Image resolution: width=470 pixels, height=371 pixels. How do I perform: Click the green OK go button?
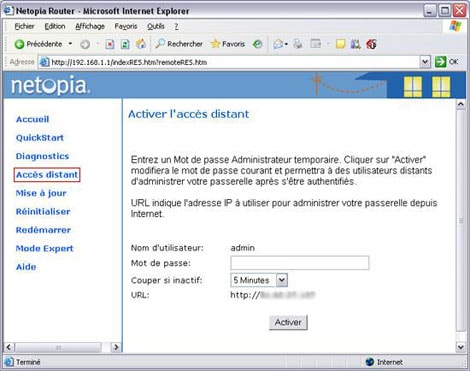tap(447, 62)
